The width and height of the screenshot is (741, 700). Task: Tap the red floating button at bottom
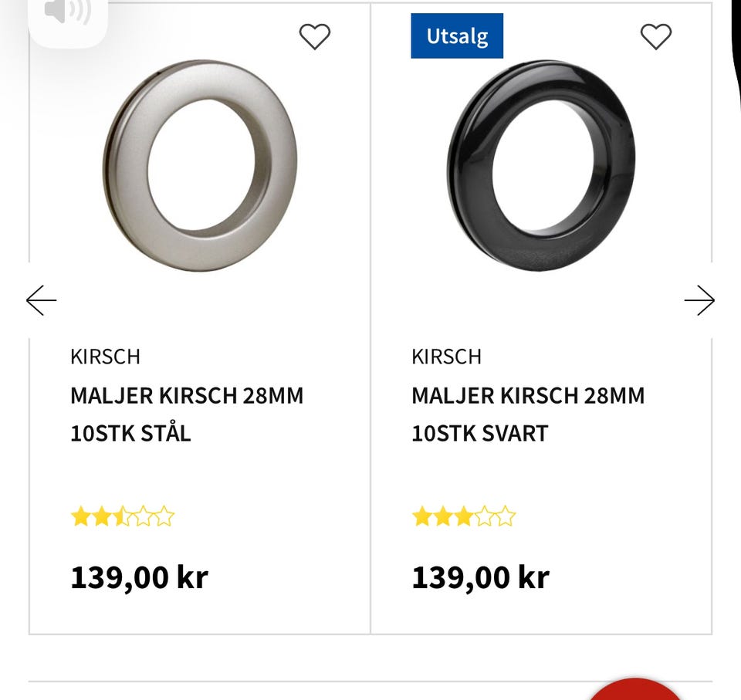pos(635,690)
